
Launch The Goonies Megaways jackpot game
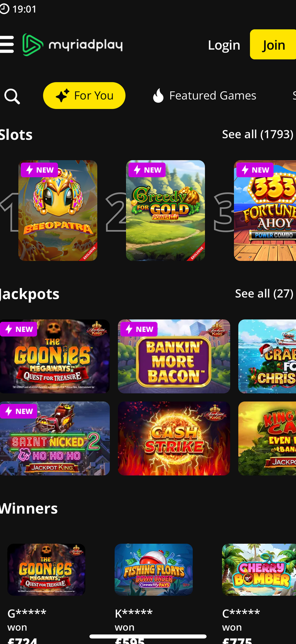click(x=55, y=356)
